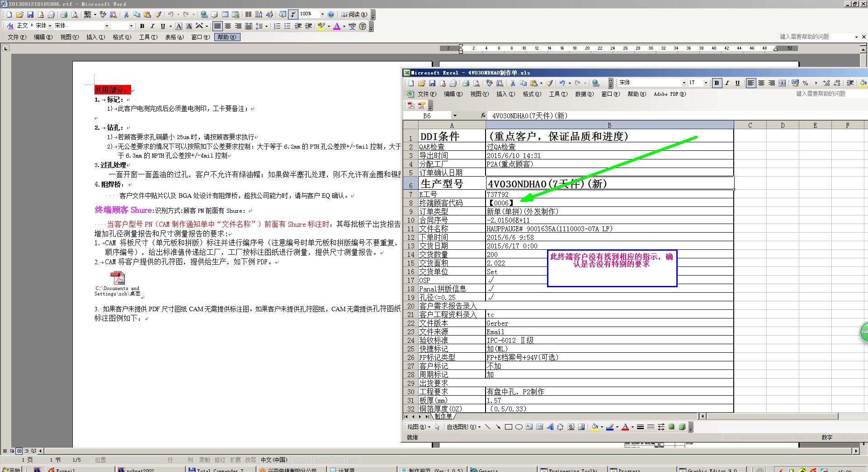Click Total Commander taskbar button
868x472 pixels.
(x=221, y=470)
